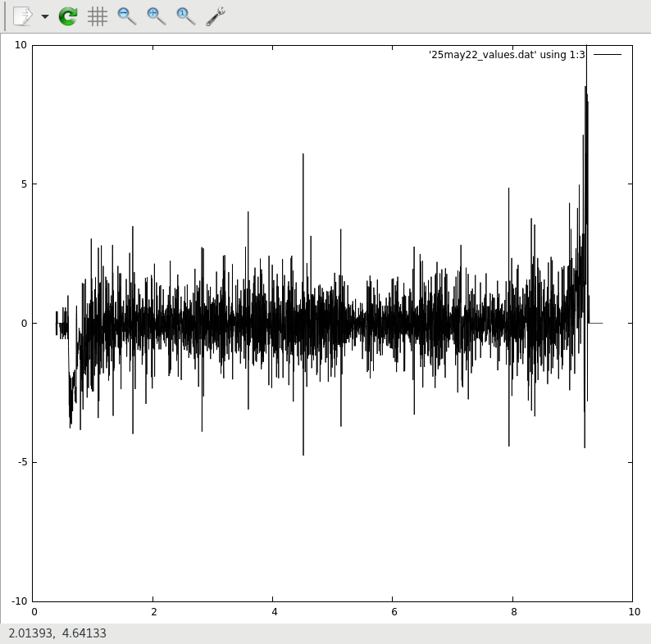The height and width of the screenshot is (644, 651).
Task: Click the y-axis tick label 5
Action: (x=24, y=184)
